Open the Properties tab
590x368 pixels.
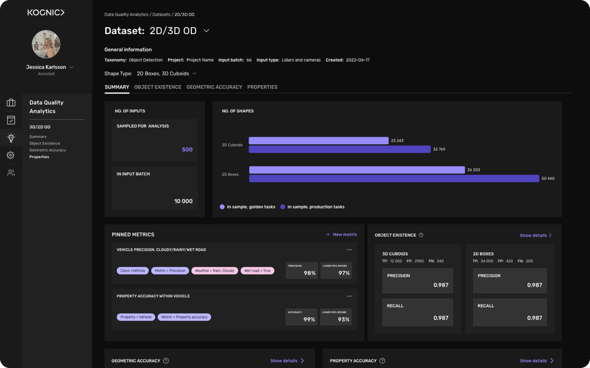point(262,87)
